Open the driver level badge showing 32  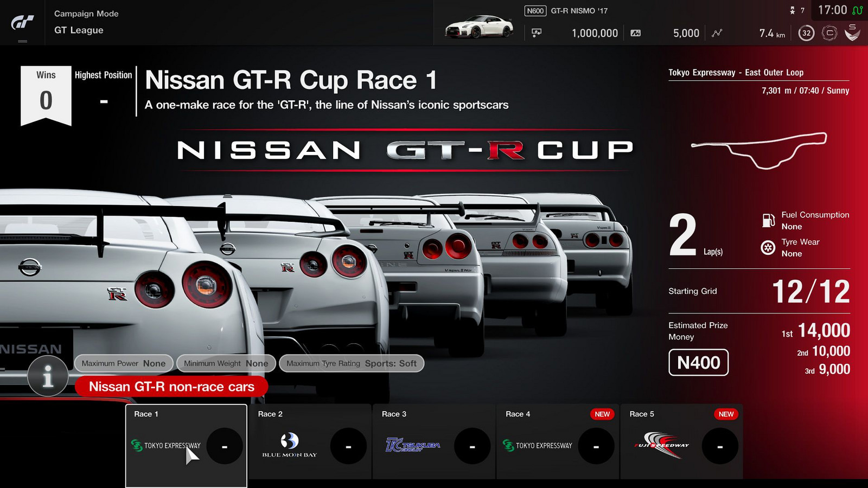coord(806,33)
